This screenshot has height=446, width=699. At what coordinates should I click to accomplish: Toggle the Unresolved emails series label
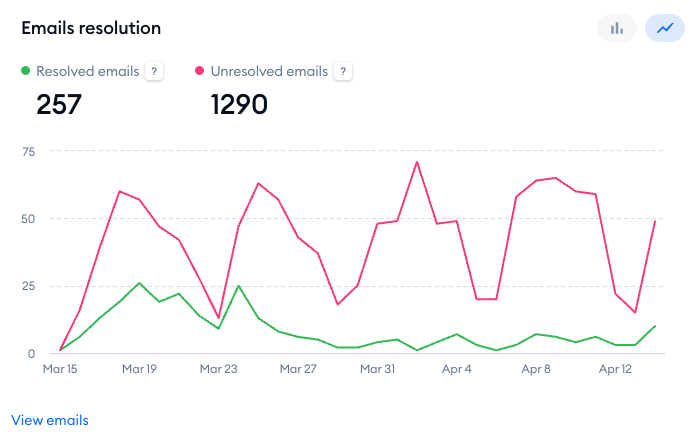(268, 72)
